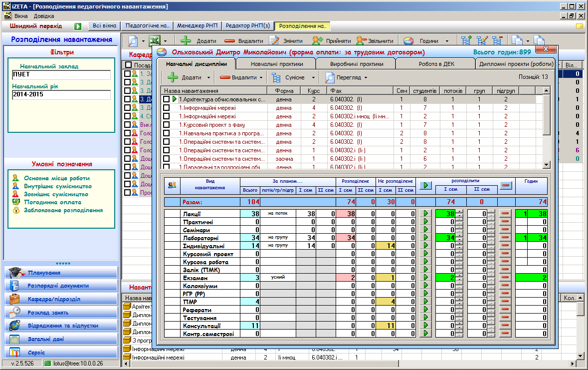This screenshot has height=370, width=588.
Task: Click the Сумісне button in dialog
Action: point(288,77)
